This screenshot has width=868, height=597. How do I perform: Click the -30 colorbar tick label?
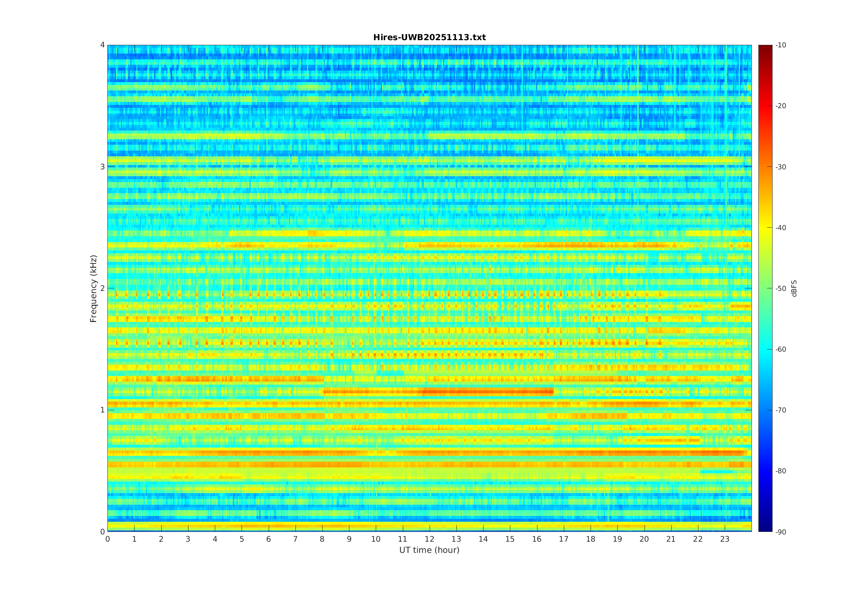click(780, 167)
